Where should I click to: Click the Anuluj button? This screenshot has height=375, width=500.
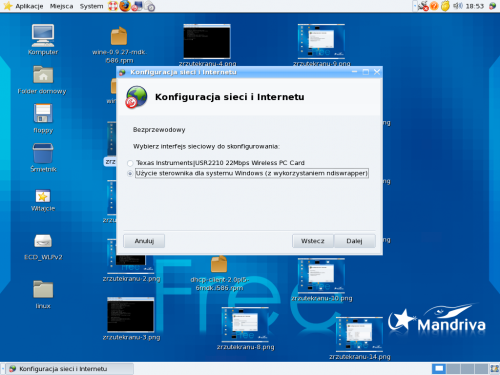[144, 241]
